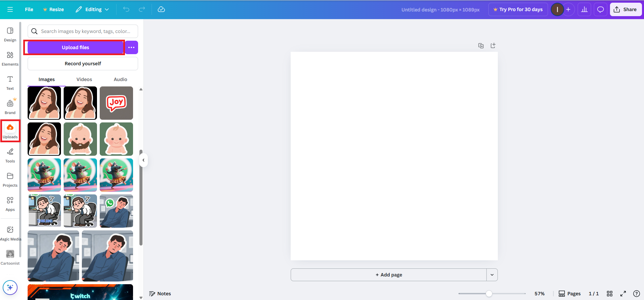Image resolution: width=644 pixels, height=300 pixels.
Task: Switch to the Images tab
Action: click(x=46, y=79)
